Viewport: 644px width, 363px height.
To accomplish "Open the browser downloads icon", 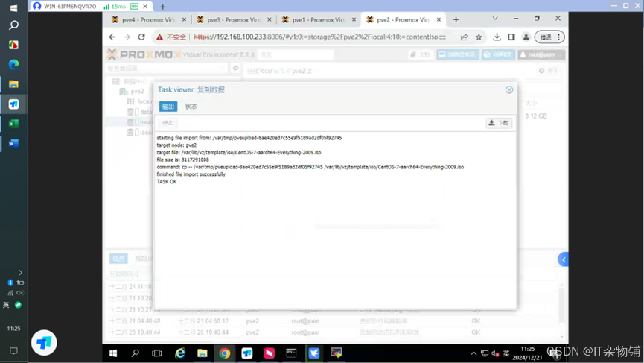I will point(497,37).
